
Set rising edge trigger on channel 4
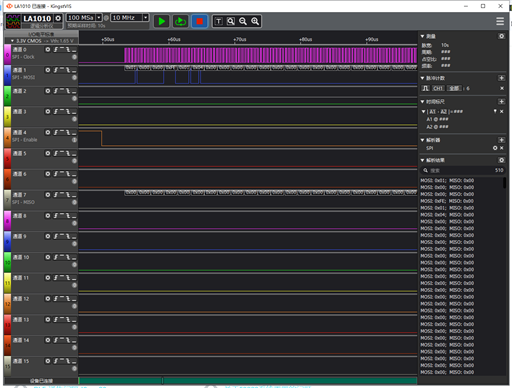click(56, 132)
